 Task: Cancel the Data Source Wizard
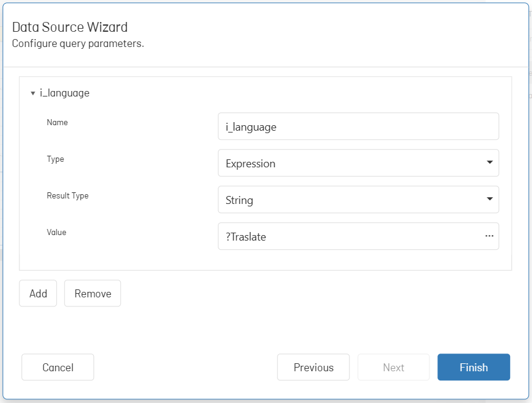point(58,368)
